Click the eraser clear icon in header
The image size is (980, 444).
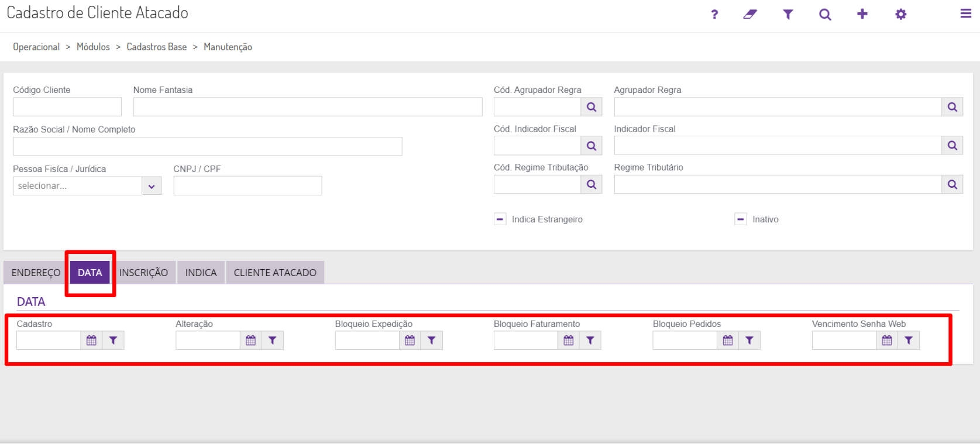point(750,15)
